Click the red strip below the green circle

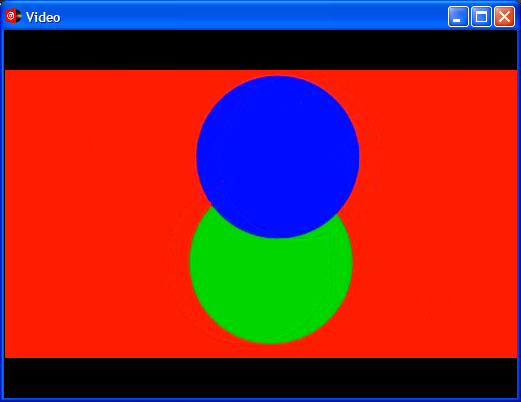pos(271,351)
